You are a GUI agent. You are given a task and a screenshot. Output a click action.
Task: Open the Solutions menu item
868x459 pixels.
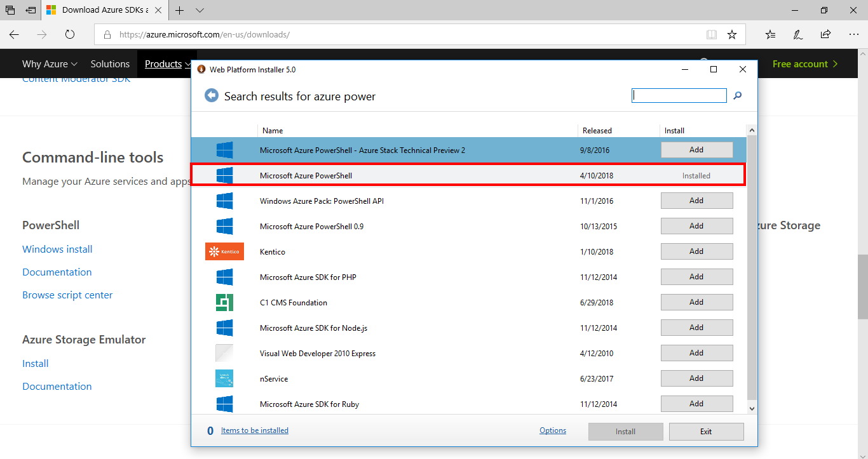(110, 64)
